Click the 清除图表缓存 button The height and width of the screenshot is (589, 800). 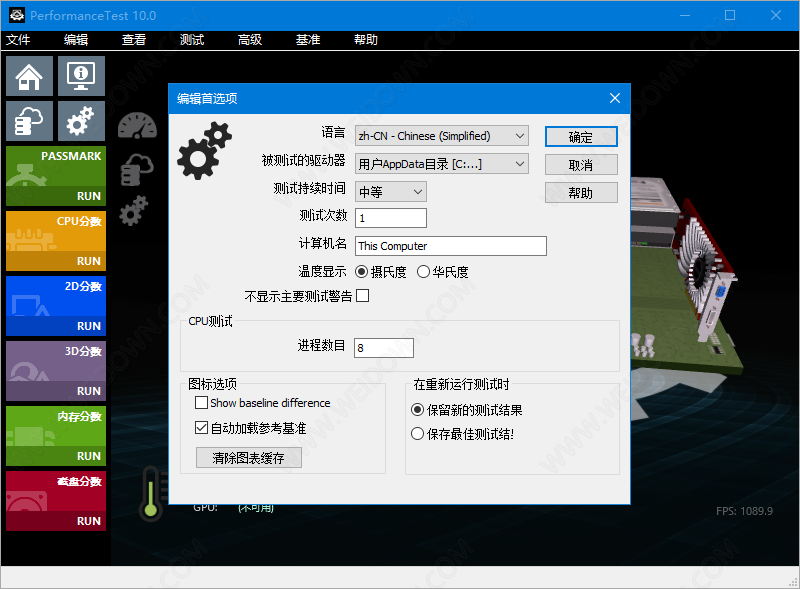coord(248,458)
